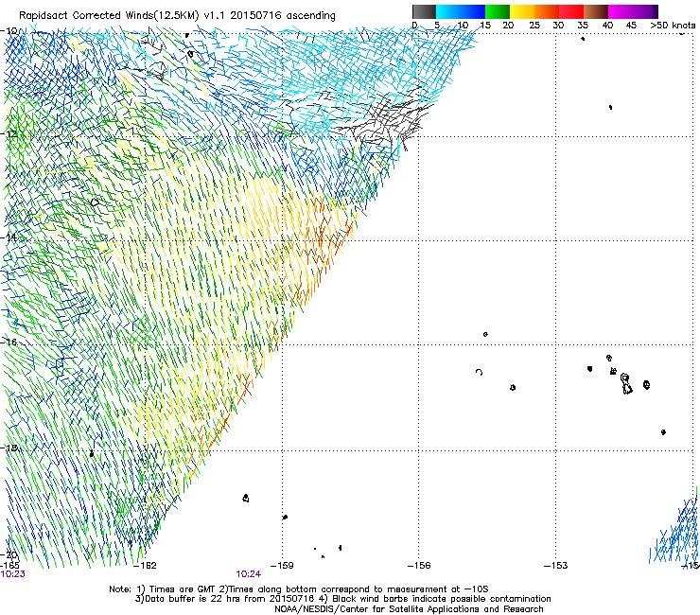Click the gray 0-5 knots legend swatch

tap(424, 11)
